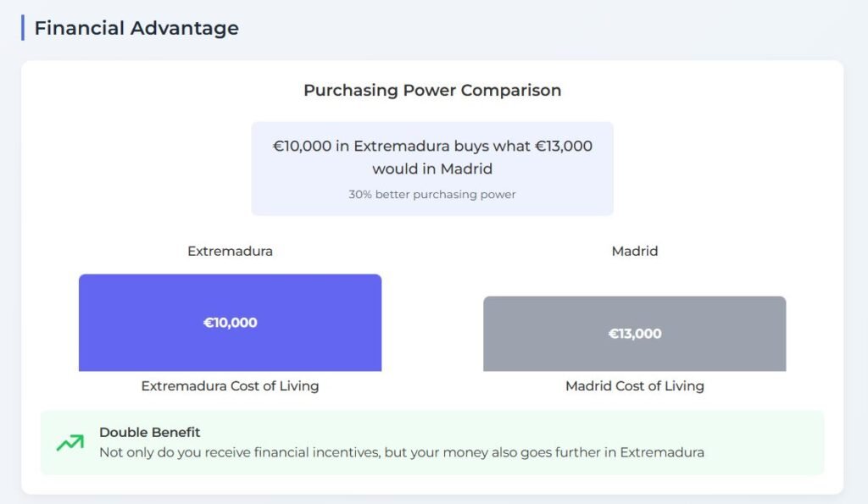Click the €13,000 label inside gray bar
The height and width of the screenshot is (504, 868).
[634, 334]
